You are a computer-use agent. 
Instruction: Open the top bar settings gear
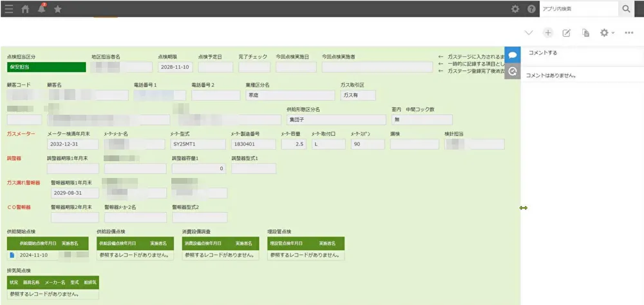tap(515, 9)
